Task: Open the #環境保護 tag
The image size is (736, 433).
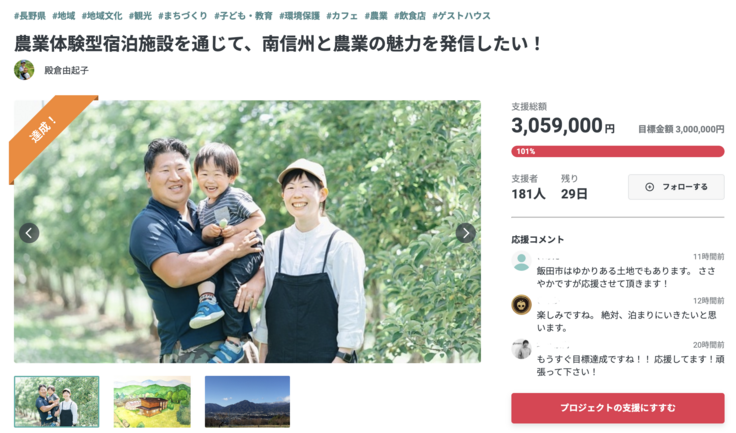Action: pos(299,16)
